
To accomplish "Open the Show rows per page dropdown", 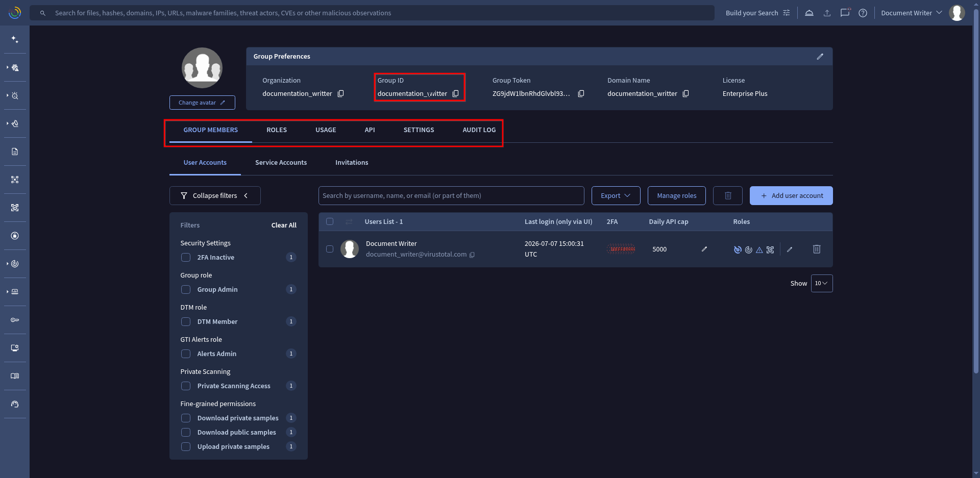I will 822,284.
